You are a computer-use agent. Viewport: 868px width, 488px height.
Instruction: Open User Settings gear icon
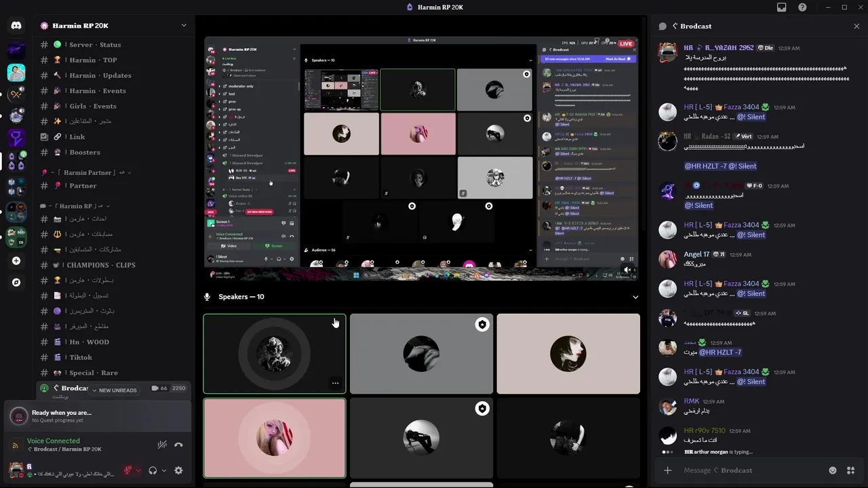178,470
